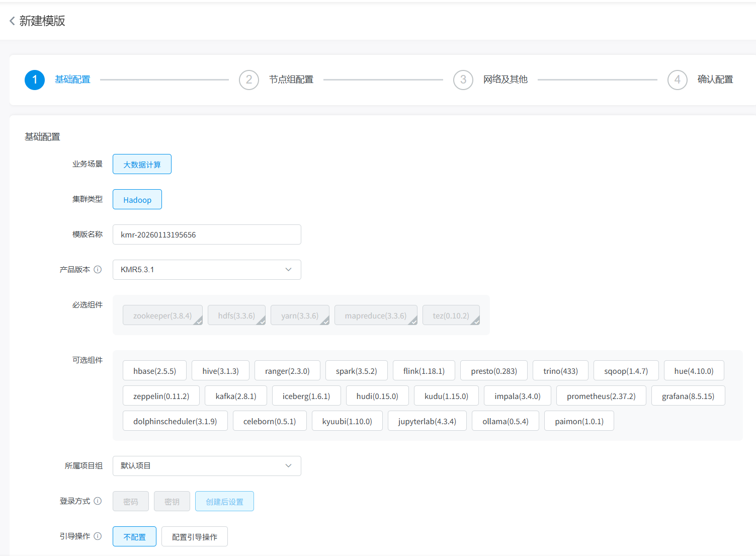This screenshot has height=556, width=756.
Task: Choose the Hadoop cluster type
Action: (x=137, y=200)
